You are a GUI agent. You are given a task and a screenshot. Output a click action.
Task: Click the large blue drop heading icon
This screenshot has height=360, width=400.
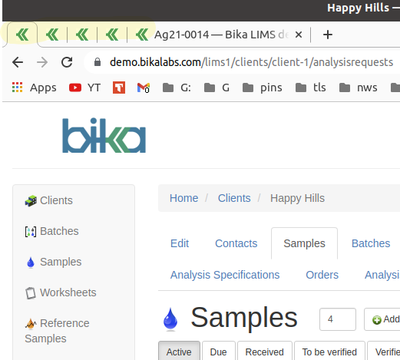point(170,319)
